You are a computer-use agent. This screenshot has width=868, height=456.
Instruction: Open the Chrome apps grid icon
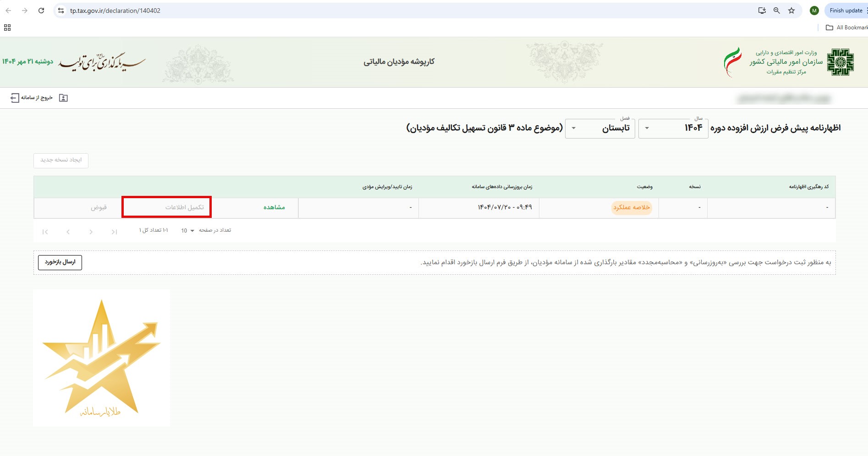tap(7, 28)
